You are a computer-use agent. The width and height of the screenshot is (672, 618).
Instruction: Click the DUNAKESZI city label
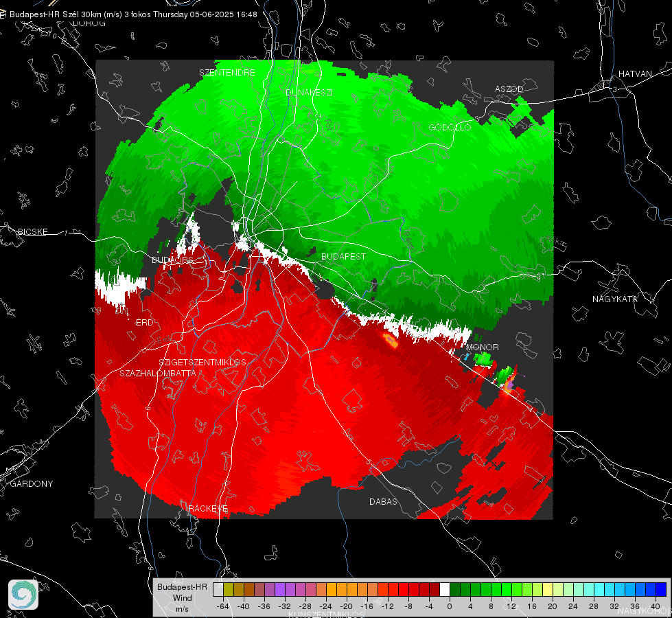point(309,93)
